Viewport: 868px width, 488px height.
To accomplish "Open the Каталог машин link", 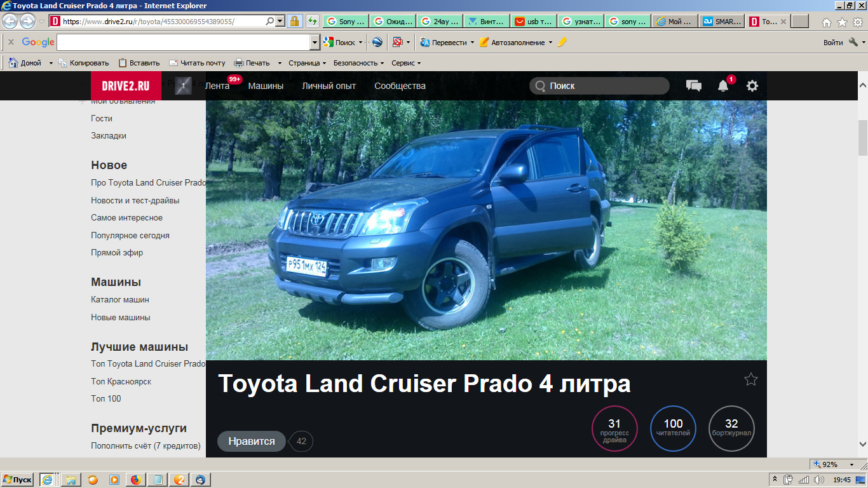I will (119, 299).
